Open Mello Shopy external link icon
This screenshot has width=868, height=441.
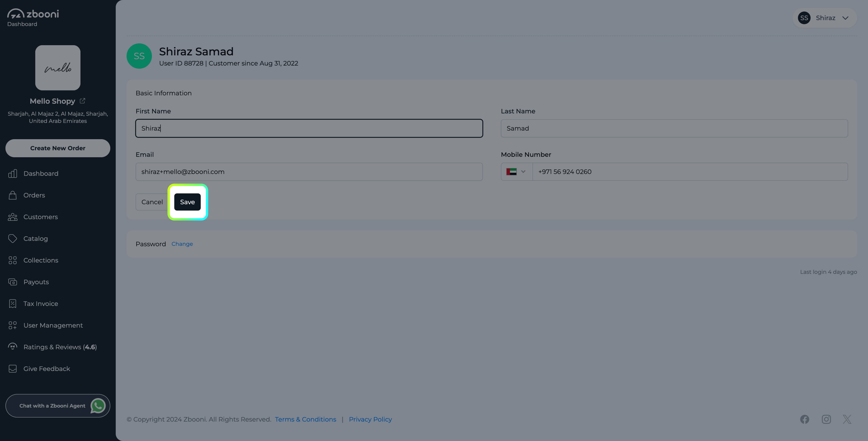click(x=82, y=101)
